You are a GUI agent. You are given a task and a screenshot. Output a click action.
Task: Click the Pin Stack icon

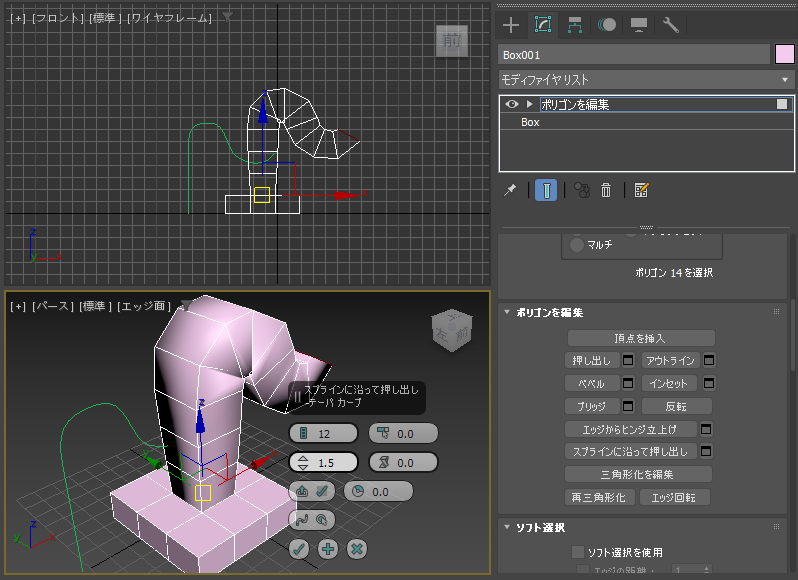(509, 190)
